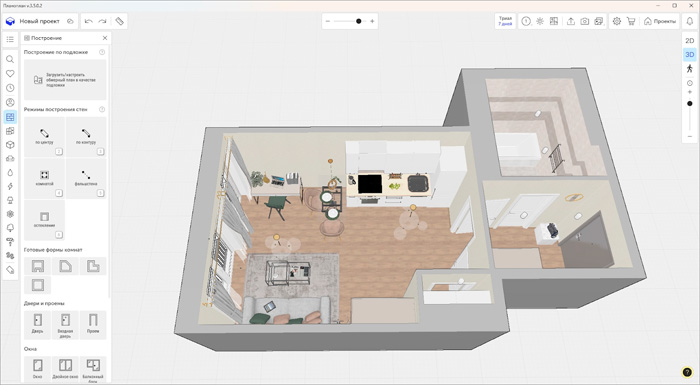Open the floor number selector
Viewport: 700px width, 385px height.
coord(526,21)
